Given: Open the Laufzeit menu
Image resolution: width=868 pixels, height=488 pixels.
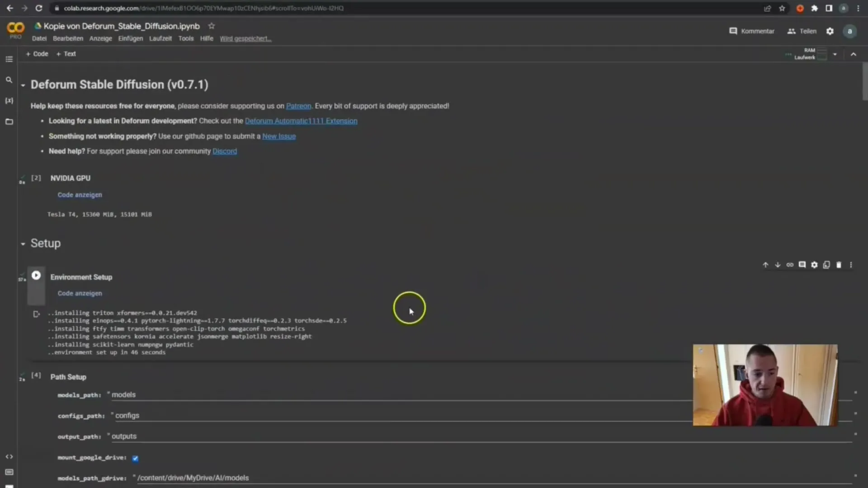Looking at the screenshot, I should [x=160, y=38].
